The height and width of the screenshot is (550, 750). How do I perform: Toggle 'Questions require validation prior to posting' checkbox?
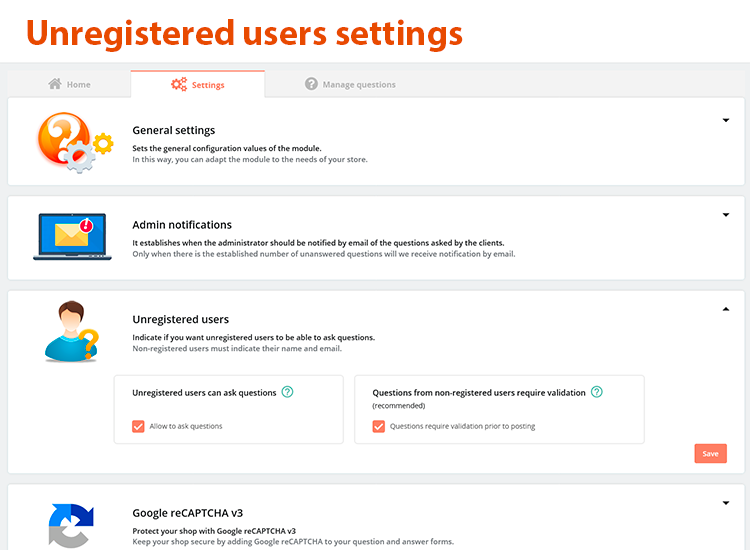tap(379, 426)
